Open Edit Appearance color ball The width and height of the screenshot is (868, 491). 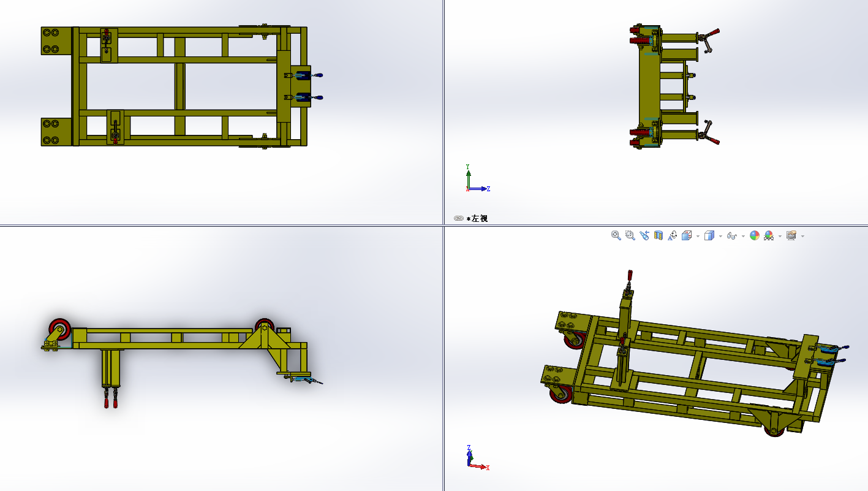click(x=755, y=235)
